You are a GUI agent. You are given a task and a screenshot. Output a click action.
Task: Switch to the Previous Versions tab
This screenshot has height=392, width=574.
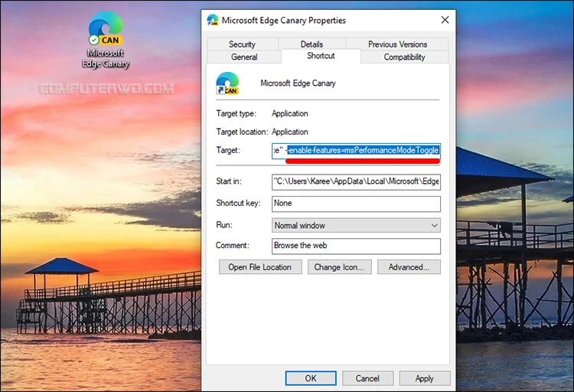397,44
